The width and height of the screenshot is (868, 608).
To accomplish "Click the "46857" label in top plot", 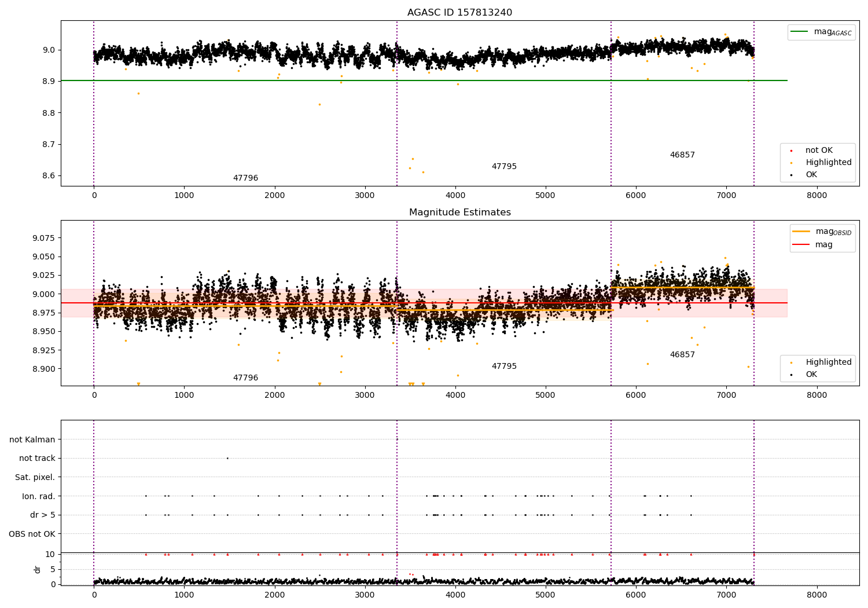I will click(682, 155).
